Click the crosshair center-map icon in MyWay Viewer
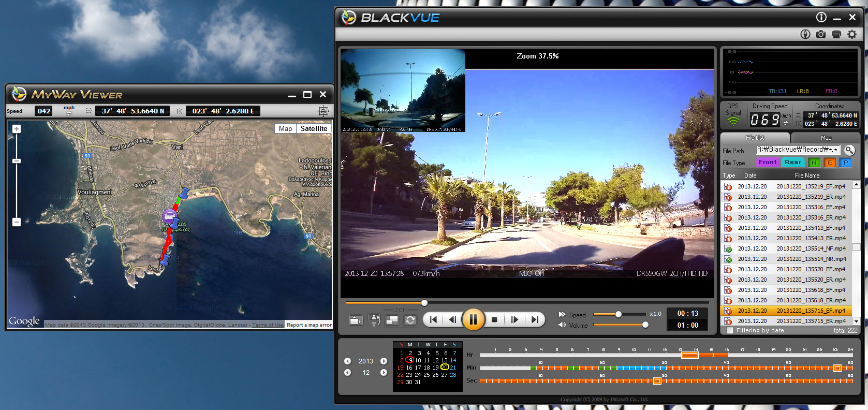868x410 pixels. coord(323,111)
